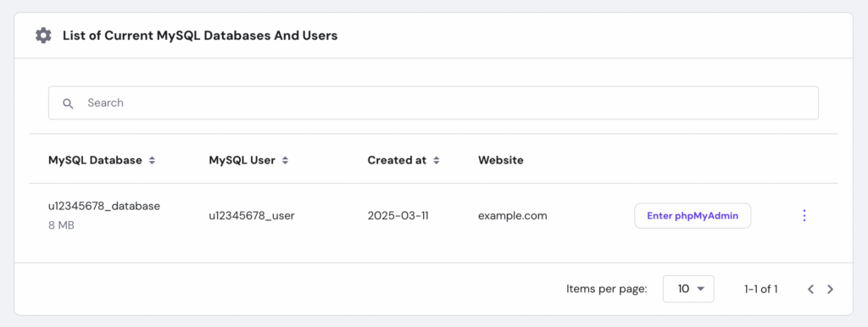Click the 8 MB database size
The height and width of the screenshot is (327, 868).
click(x=61, y=225)
